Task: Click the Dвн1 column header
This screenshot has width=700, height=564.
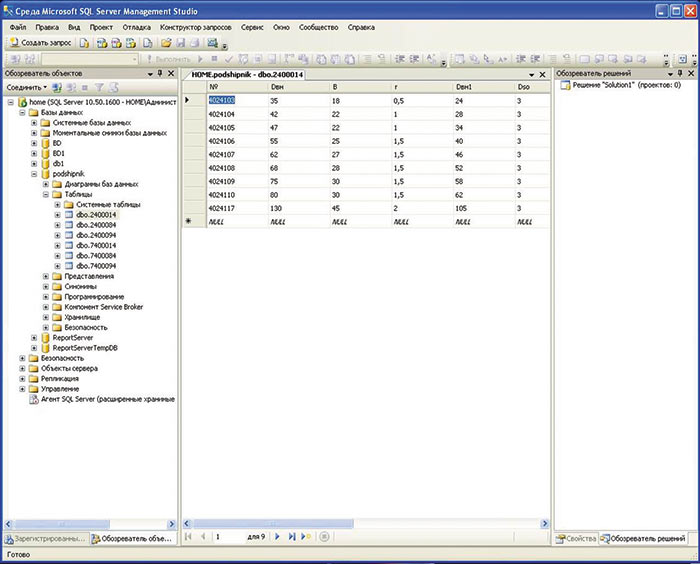Action: coord(483,87)
